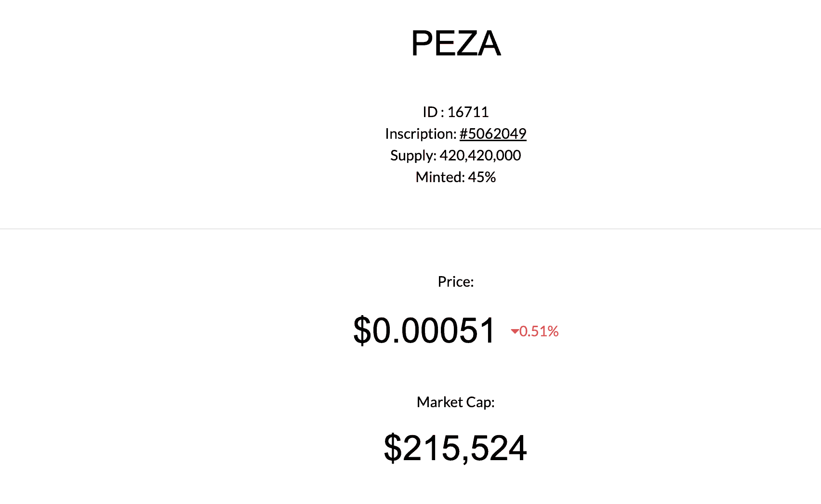The height and width of the screenshot is (504, 821).
Task: Click the Minted label text
Action: [x=440, y=177]
